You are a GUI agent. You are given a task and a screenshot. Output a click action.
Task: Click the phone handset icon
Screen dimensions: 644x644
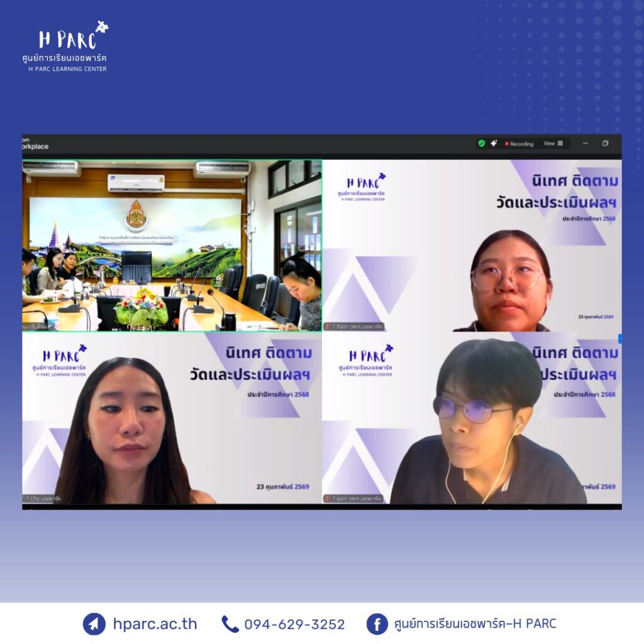pos(230,624)
